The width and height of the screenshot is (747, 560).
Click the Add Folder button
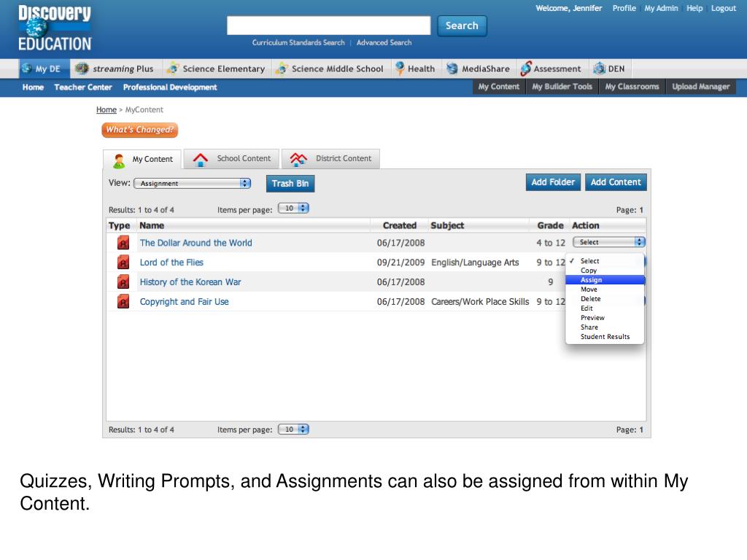[553, 182]
